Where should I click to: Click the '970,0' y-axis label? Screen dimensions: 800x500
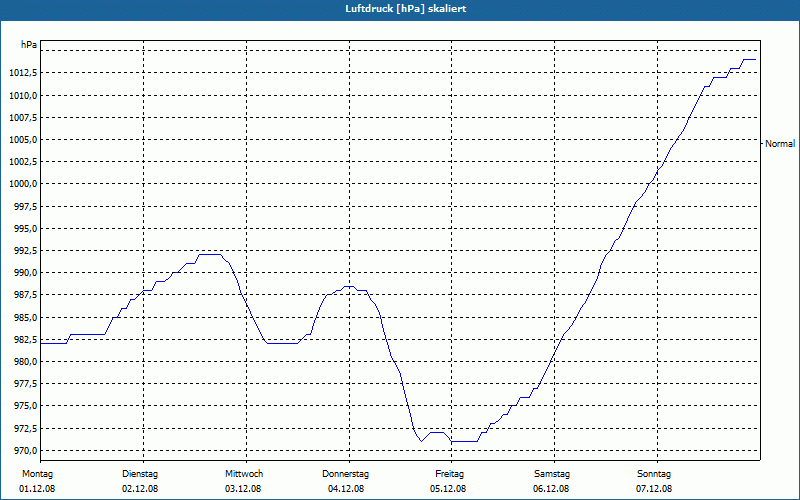point(25,451)
